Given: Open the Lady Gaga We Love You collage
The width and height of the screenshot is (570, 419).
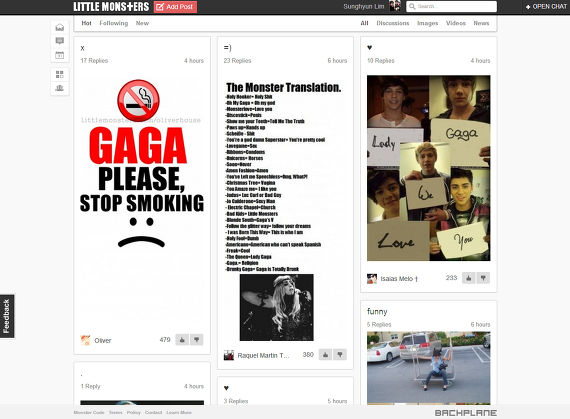Looking at the screenshot, I should pyautogui.click(x=429, y=168).
